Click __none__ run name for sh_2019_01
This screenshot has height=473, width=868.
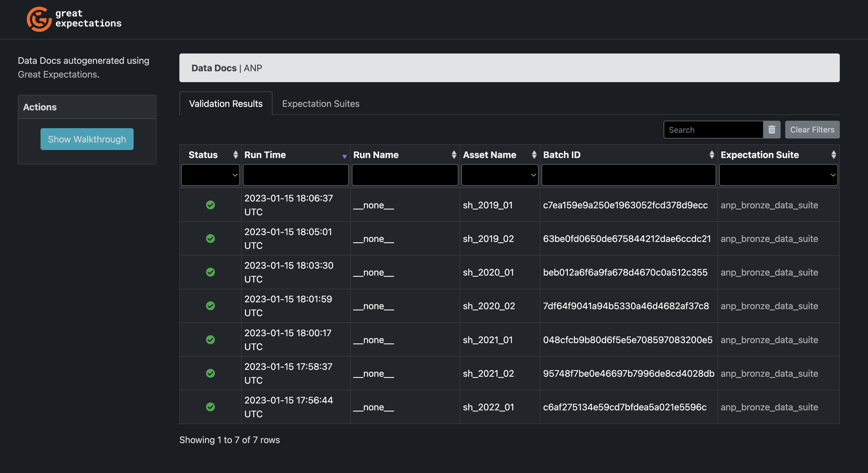pyautogui.click(x=373, y=205)
